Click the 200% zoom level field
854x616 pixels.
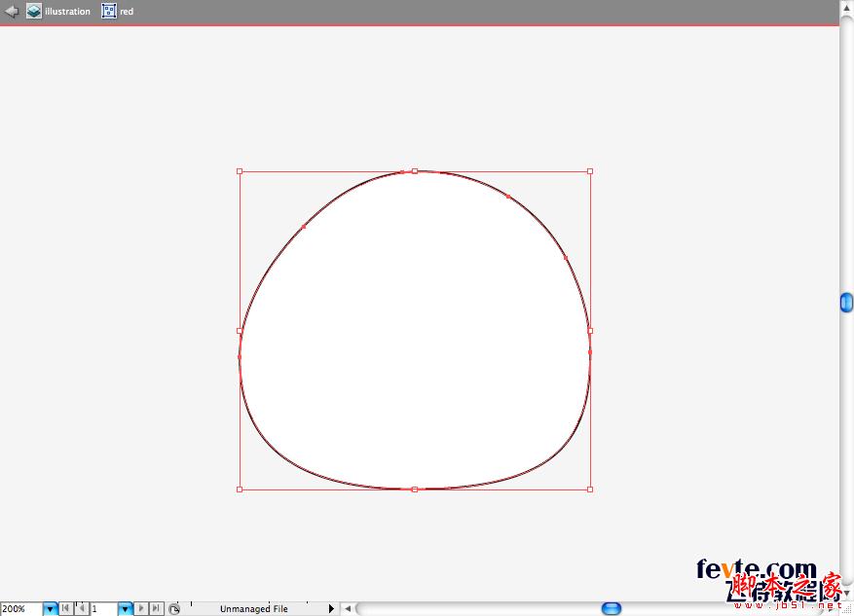21,609
